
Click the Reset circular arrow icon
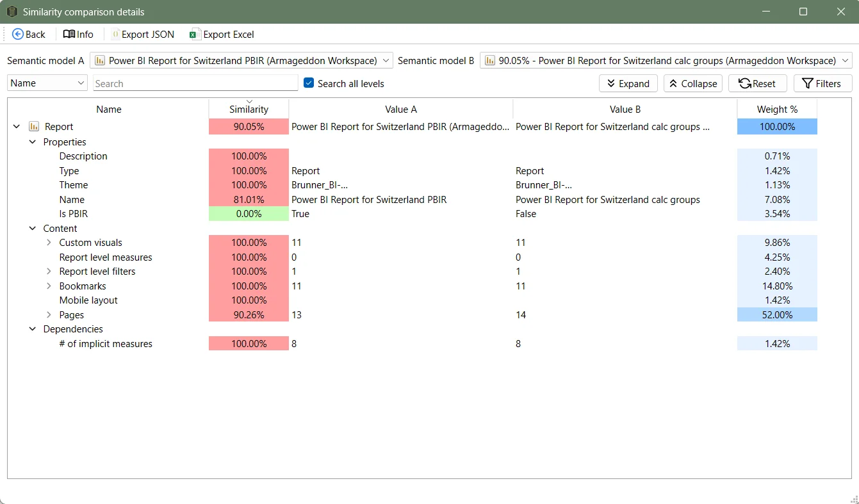tap(745, 83)
